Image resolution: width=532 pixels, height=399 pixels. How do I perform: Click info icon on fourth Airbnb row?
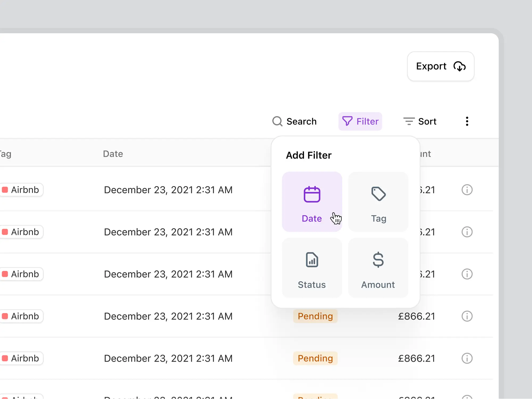pyautogui.click(x=467, y=316)
